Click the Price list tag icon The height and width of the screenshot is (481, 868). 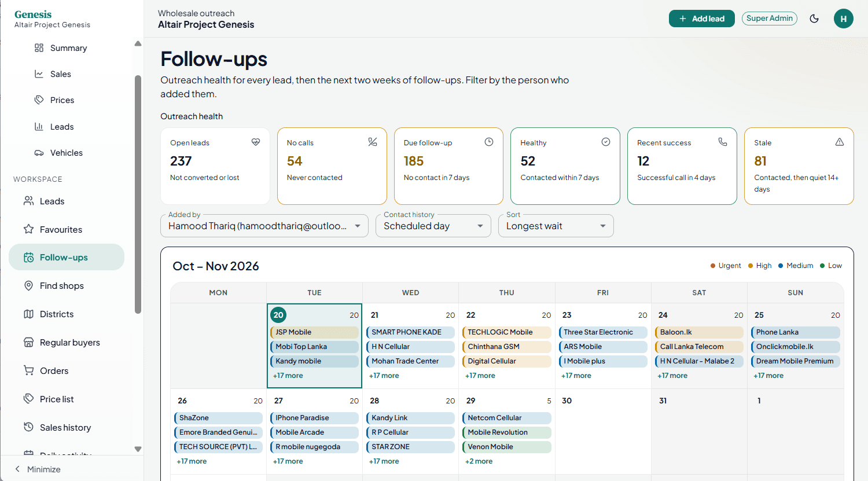click(28, 399)
